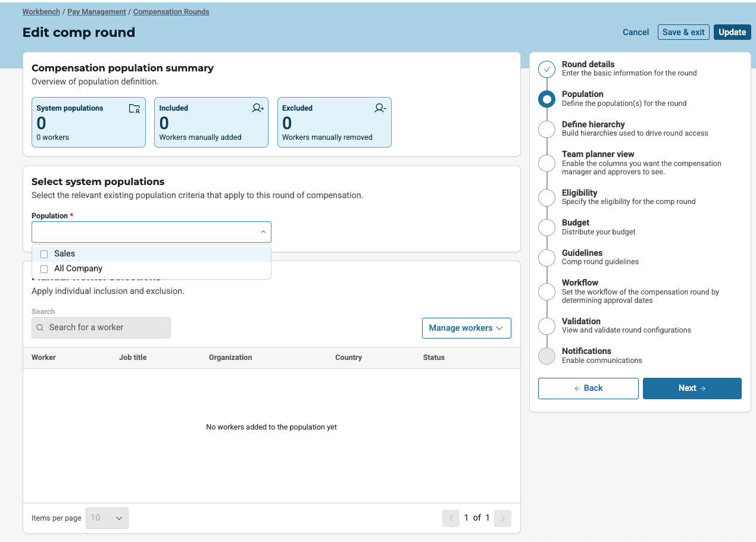Click the Pay Management breadcrumb link

tap(96, 12)
